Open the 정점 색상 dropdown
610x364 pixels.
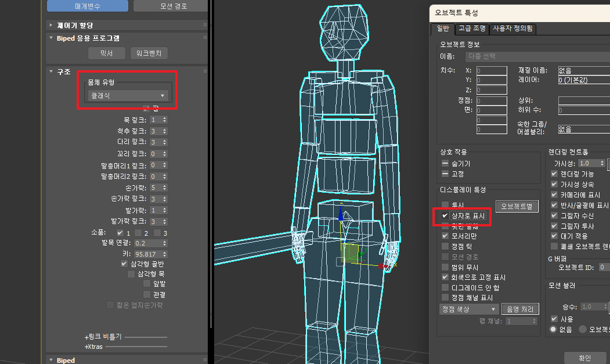point(469,309)
